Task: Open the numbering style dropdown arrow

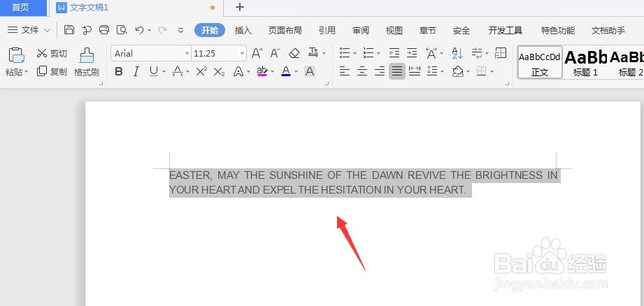Action: [x=379, y=53]
